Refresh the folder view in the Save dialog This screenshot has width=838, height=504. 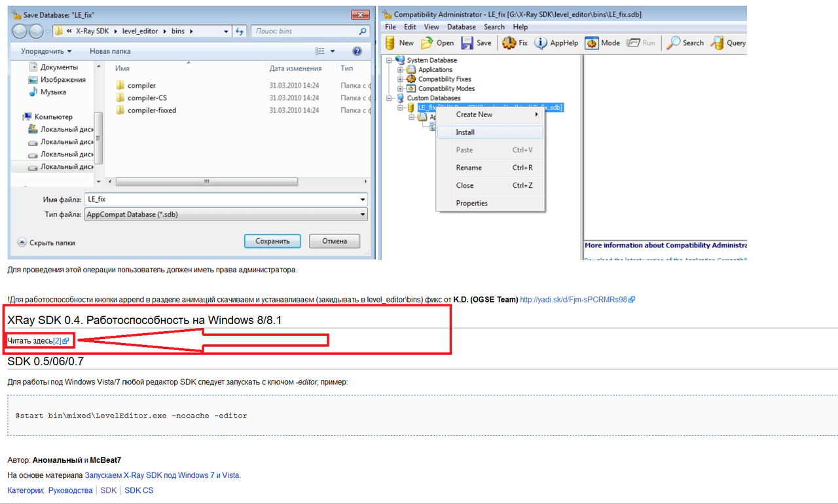[240, 31]
